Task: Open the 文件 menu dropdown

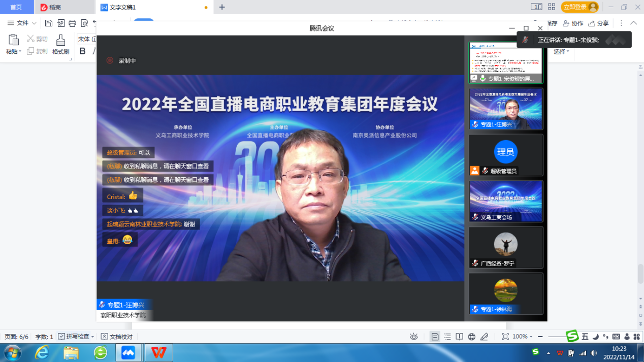Action: (x=22, y=23)
